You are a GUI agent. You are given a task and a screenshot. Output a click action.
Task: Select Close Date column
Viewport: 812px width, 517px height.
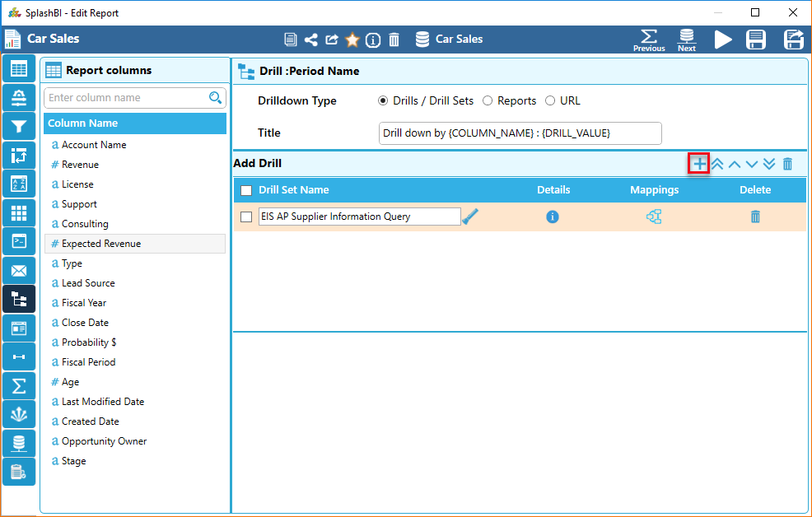135,323
